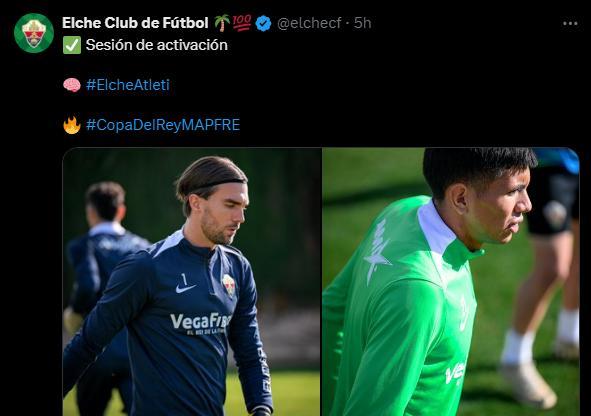Open the Elche CF profile avatar

(x=34, y=33)
